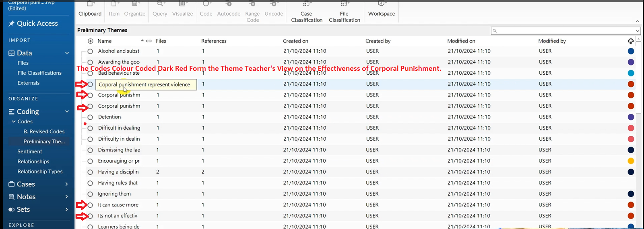Open the Workspace ribbon menu
The image size is (644, 229).
click(x=382, y=10)
